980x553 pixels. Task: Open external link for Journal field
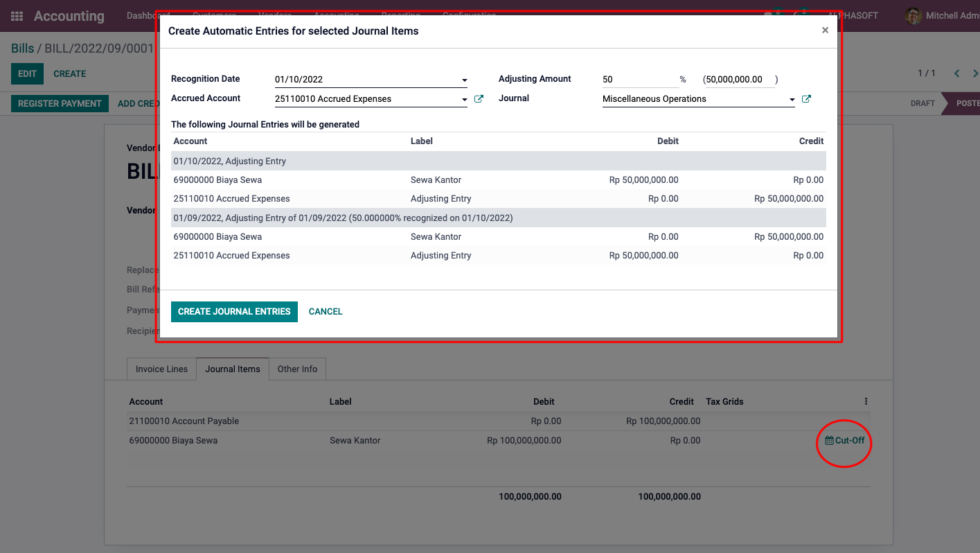[806, 99]
